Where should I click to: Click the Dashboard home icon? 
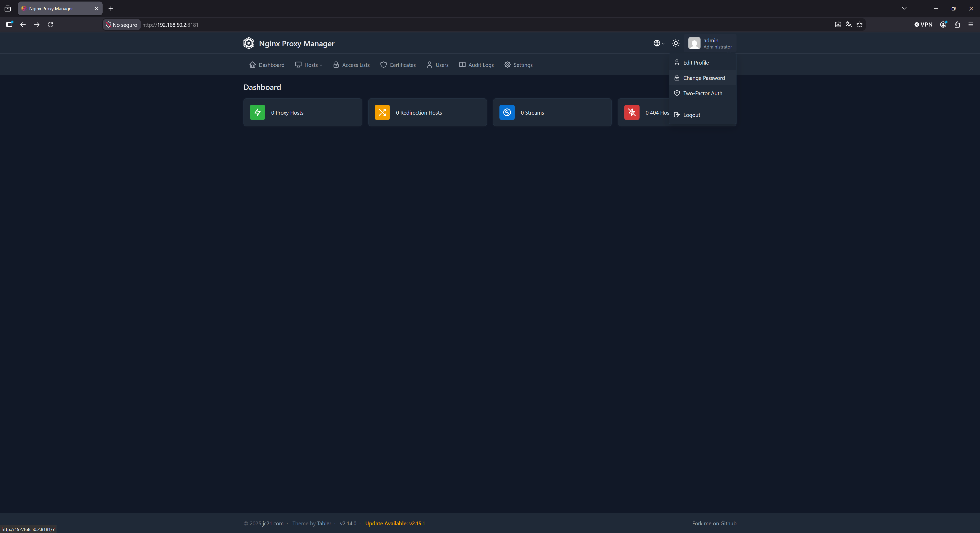coord(253,65)
